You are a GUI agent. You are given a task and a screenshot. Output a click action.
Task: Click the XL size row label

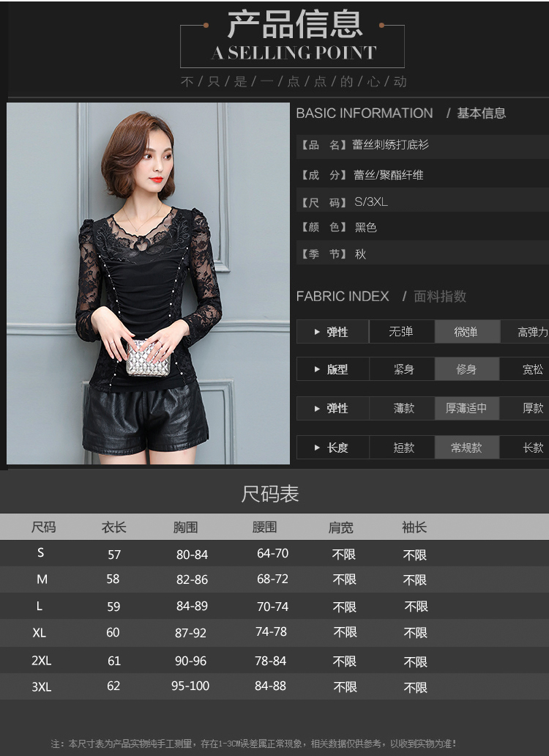tap(40, 633)
